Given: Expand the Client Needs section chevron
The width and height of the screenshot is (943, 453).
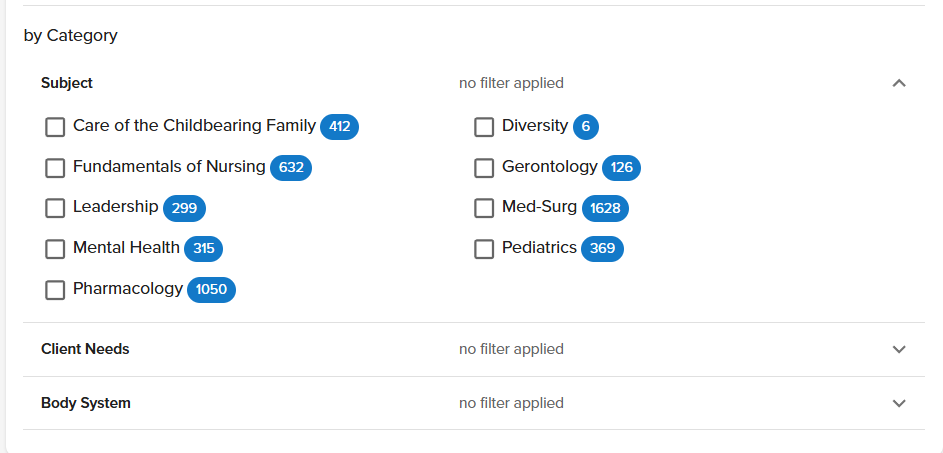Looking at the screenshot, I should click(899, 349).
